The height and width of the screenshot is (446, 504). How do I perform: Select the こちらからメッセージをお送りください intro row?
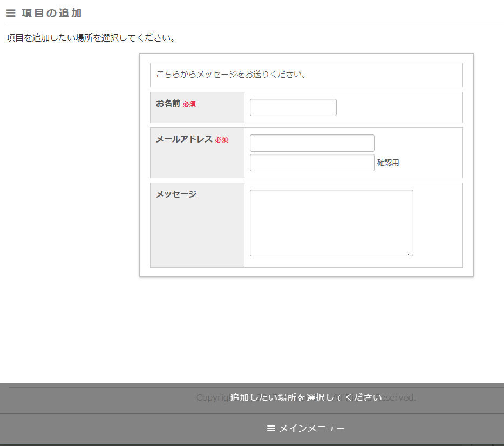(x=306, y=75)
